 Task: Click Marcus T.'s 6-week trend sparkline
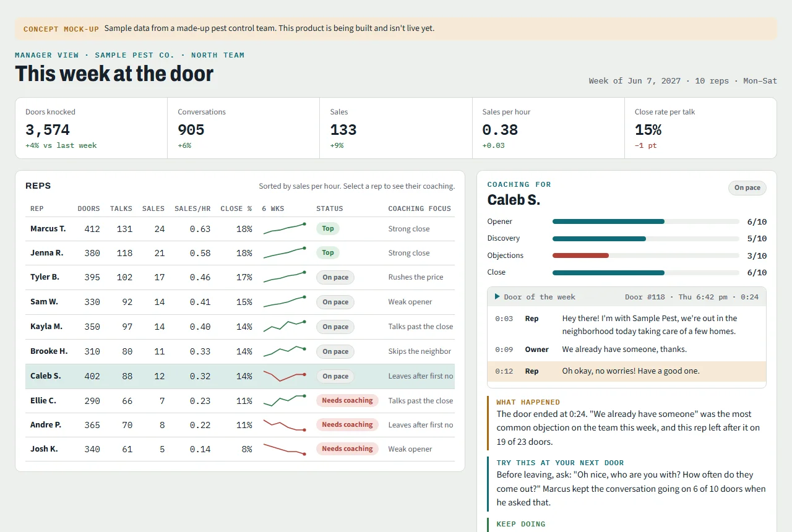[x=284, y=229]
